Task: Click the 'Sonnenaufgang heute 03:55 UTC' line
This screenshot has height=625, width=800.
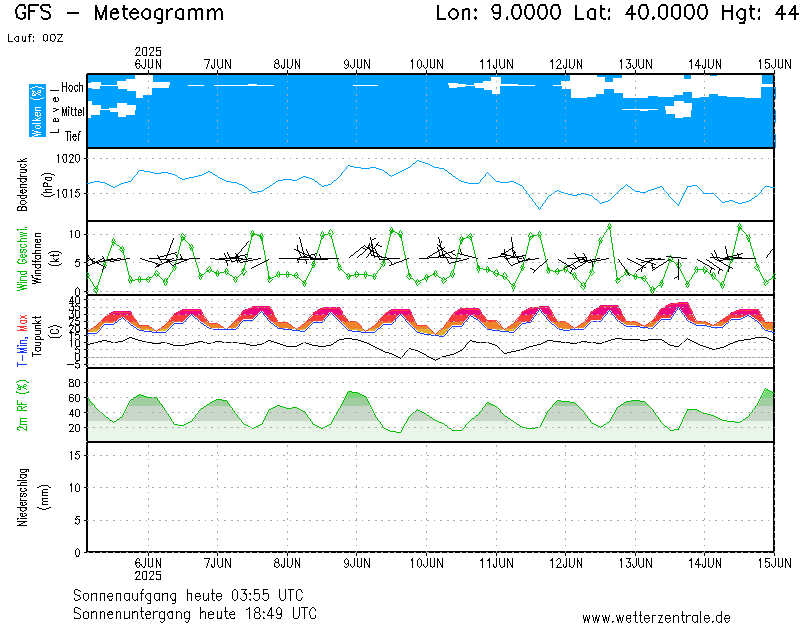Action: (188, 595)
